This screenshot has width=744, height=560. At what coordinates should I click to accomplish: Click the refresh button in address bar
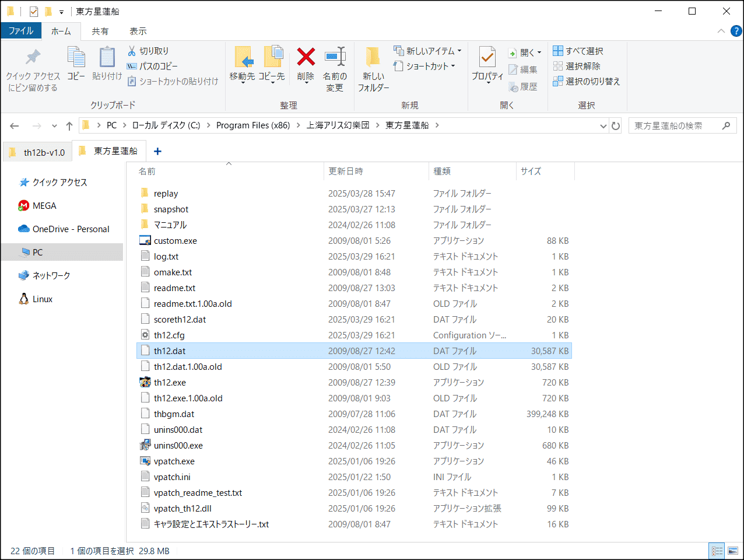pos(616,125)
